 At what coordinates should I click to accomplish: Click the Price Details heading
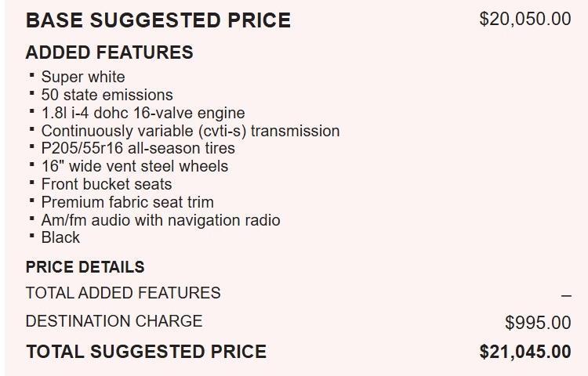click(85, 266)
